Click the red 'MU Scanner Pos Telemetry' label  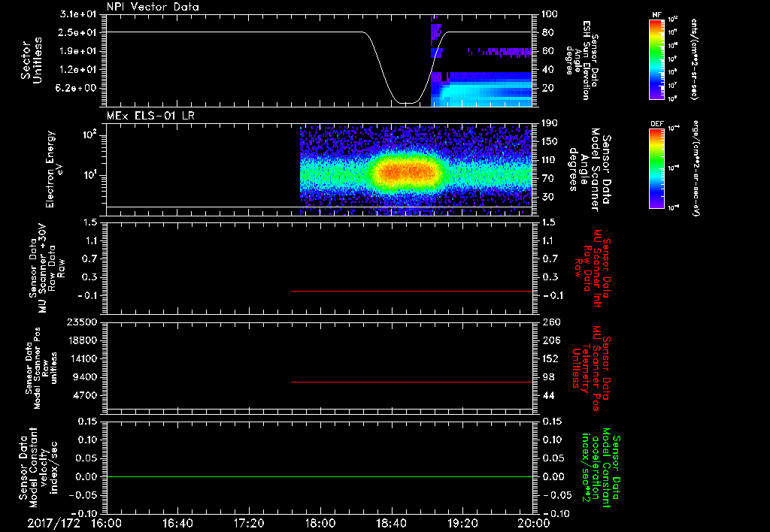point(592,368)
